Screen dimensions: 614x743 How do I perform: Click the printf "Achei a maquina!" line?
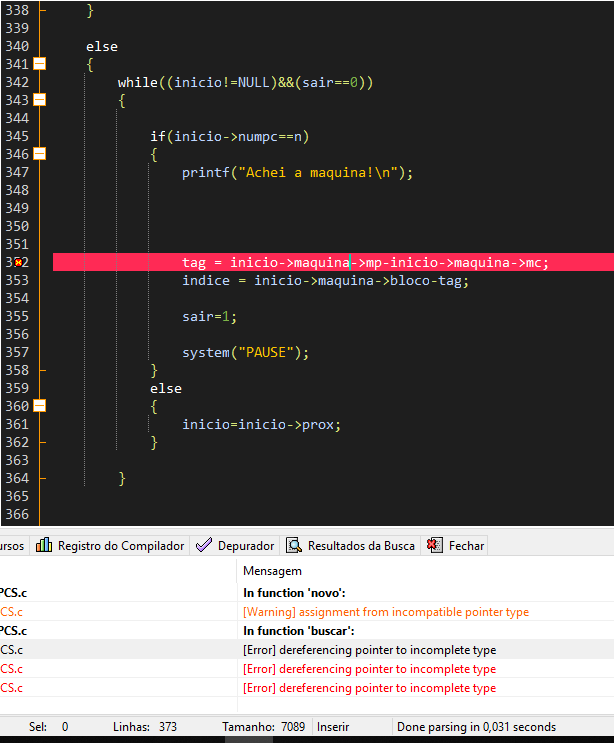pos(298,172)
